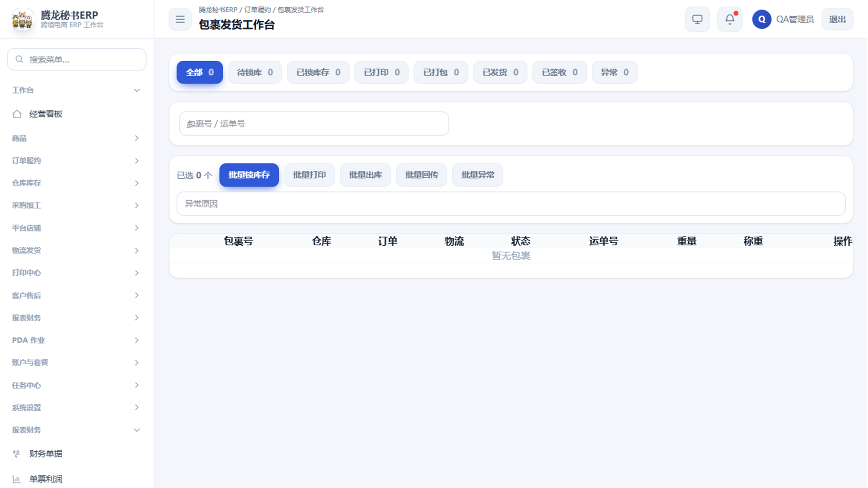This screenshot has width=868, height=488.
Task: Expand the PDA 作业 menu group
Action: coord(77,340)
